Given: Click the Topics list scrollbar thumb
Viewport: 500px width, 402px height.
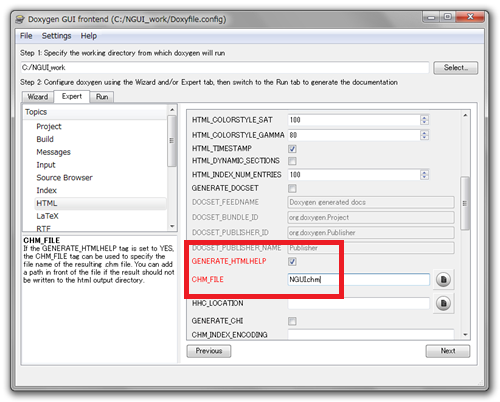Looking at the screenshot, I should click(172, 141).
